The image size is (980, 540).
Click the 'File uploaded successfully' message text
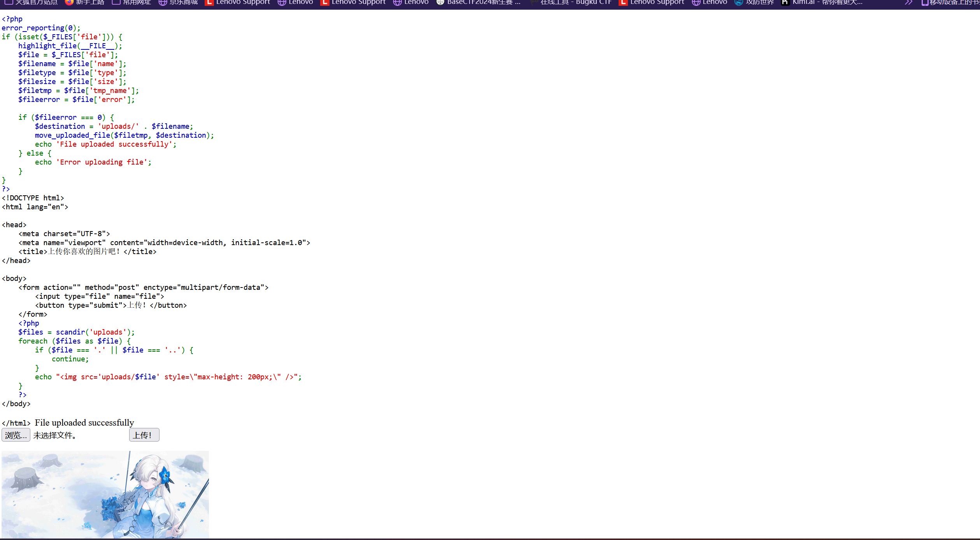click(x=84, y=423)
